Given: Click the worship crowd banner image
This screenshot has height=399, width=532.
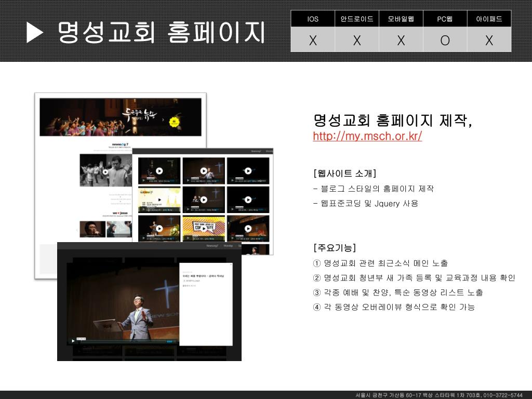Looking at the screenshot, I should click(x=121, y=117).
